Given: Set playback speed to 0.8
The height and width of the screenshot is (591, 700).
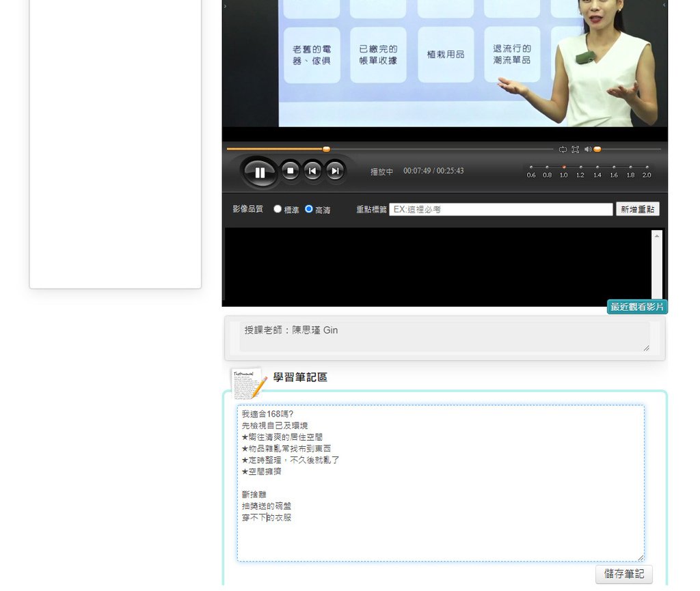Looking at the screenshot, I should click(548, 171).
